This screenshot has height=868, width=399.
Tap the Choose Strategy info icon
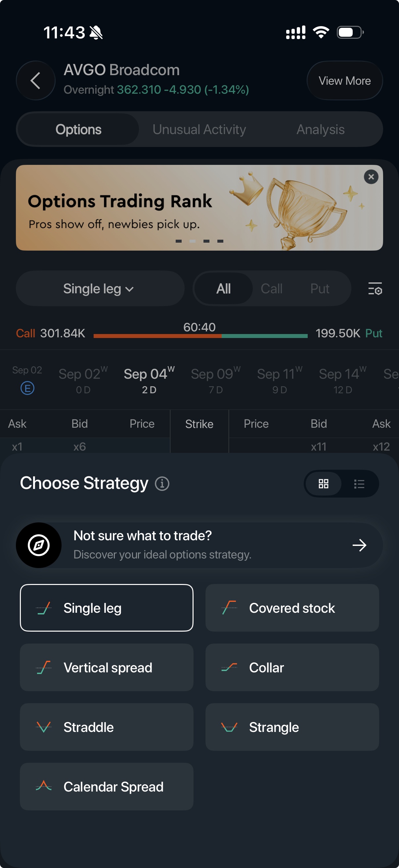point(162,484)
